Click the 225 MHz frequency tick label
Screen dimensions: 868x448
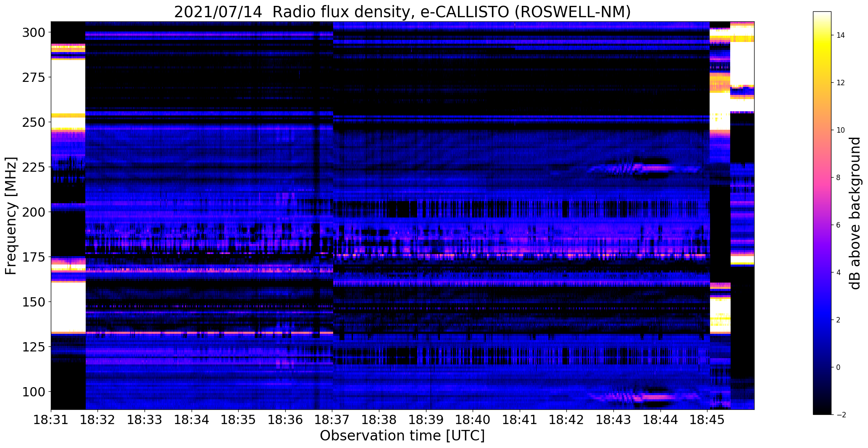(x=34, y=167)
